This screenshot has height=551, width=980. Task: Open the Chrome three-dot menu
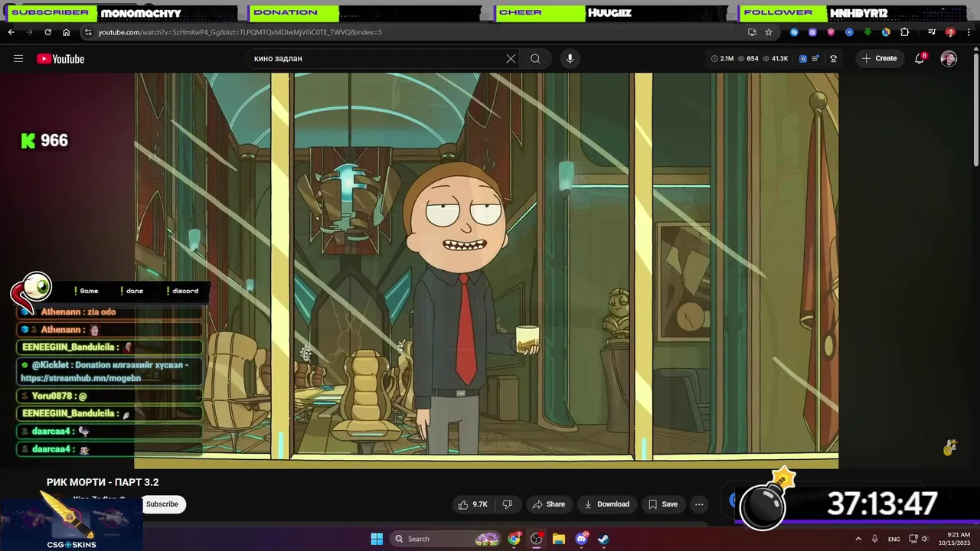[969, 32]
